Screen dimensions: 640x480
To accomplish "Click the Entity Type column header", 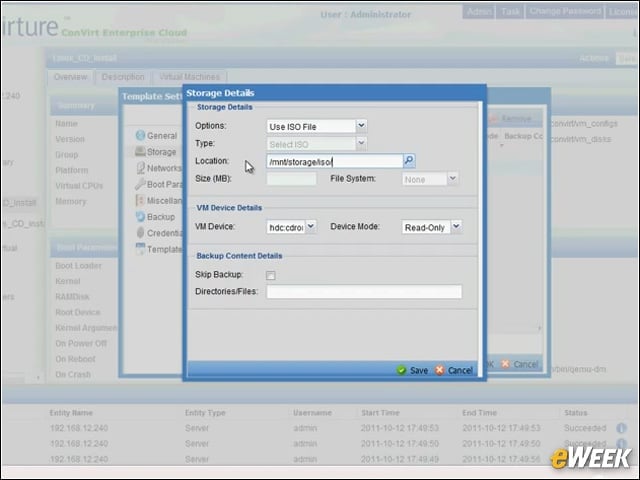I will click(x=205, y=413).
